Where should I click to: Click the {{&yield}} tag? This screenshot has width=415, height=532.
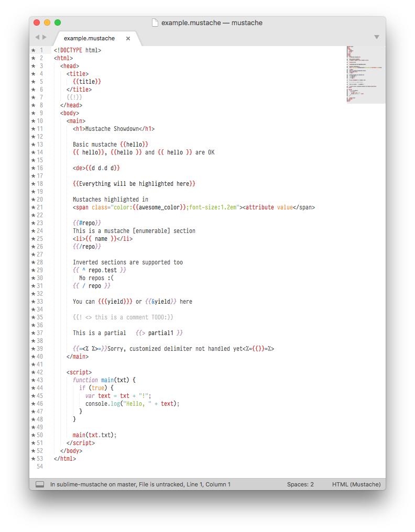point(161,302)
